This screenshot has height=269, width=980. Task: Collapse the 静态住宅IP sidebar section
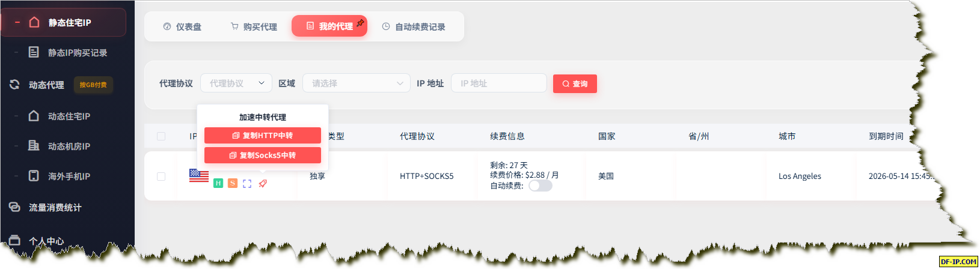coord(64,22)
